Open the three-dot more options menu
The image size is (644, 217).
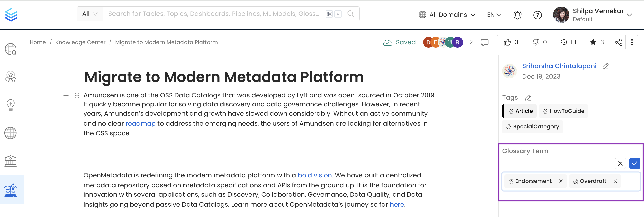[632, 42]
